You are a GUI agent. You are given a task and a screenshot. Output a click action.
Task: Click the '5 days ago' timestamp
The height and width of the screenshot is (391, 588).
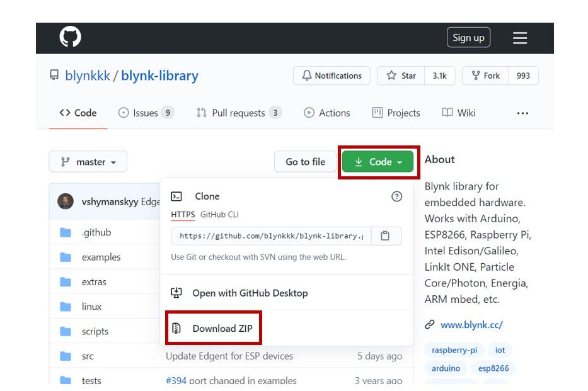[x=379, y=356]
